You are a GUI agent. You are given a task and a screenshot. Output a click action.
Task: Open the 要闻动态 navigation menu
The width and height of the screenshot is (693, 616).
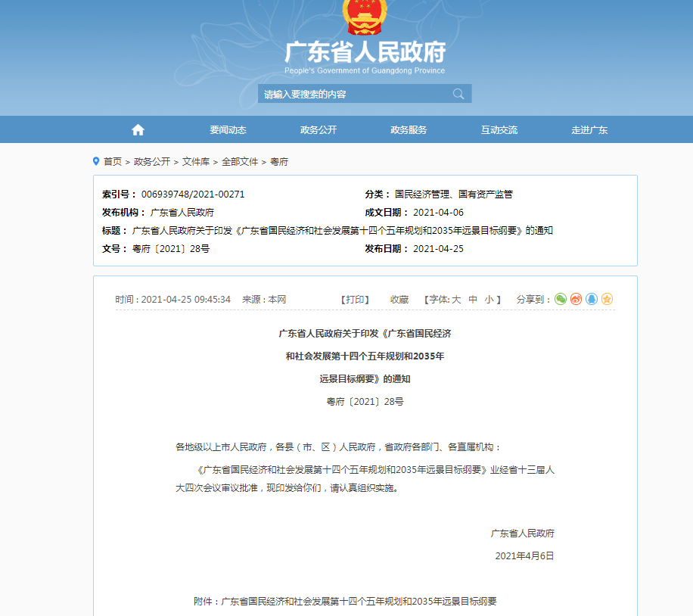click(227, 129)
